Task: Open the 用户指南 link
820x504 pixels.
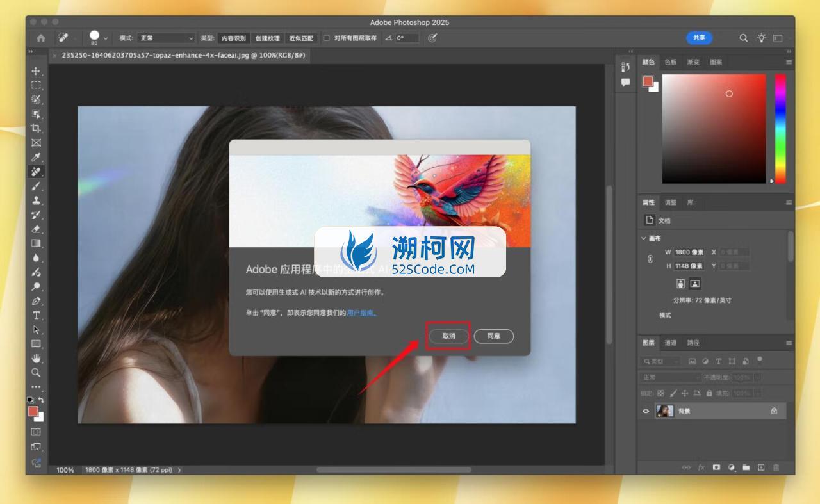Action: (361, 313)
